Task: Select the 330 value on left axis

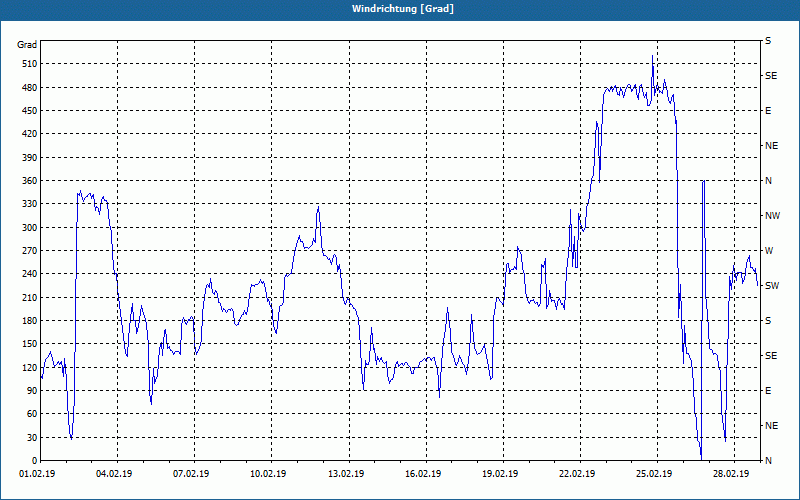Action: tap(30, 204)
